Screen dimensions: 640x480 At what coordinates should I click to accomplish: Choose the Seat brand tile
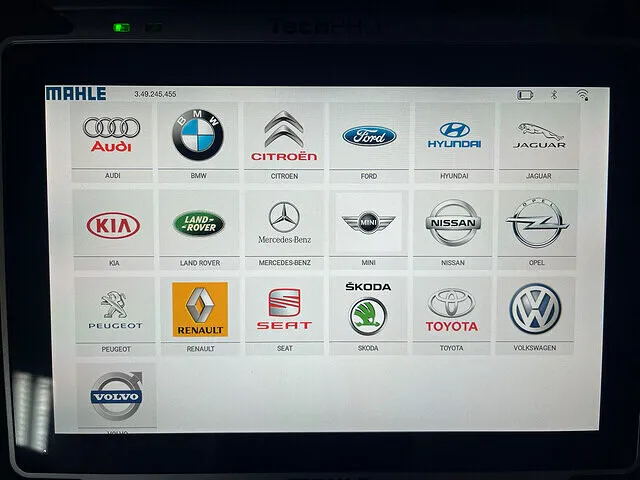pyautogui.click(x=284, y=311)
